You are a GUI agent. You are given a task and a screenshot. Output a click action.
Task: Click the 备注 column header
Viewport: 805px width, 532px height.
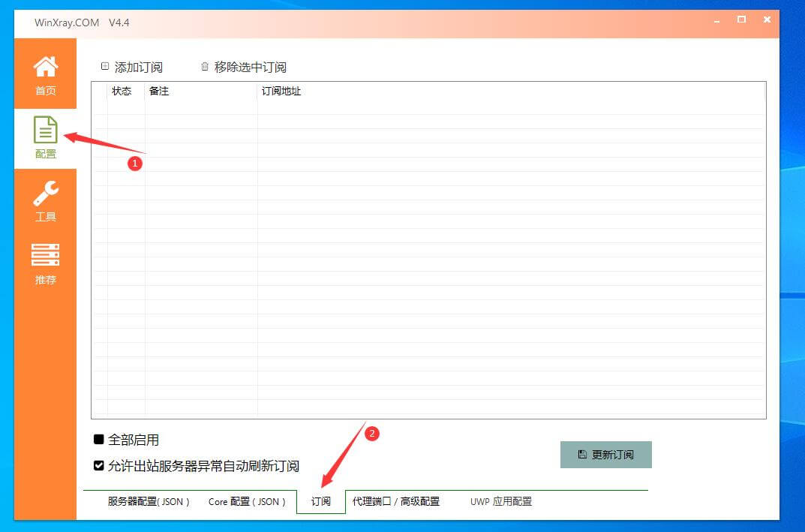tap(158, 91)
